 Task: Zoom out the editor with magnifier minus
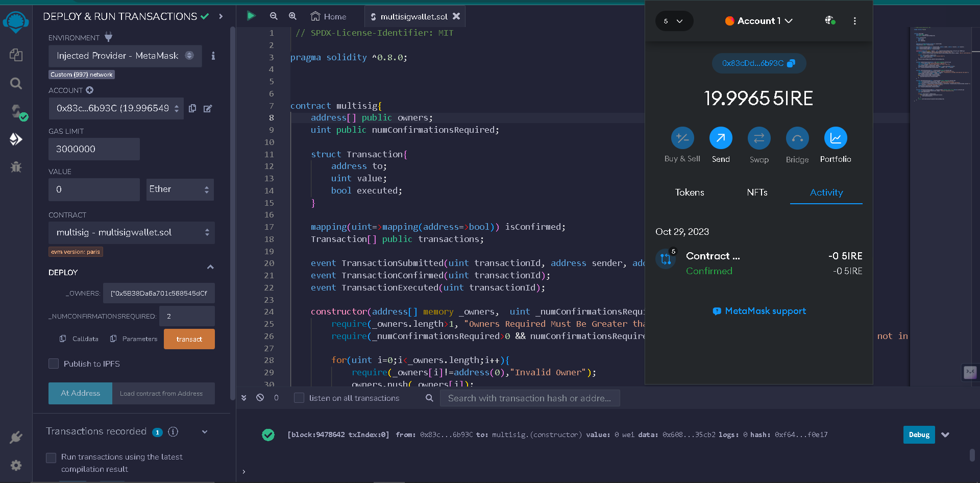274,16
